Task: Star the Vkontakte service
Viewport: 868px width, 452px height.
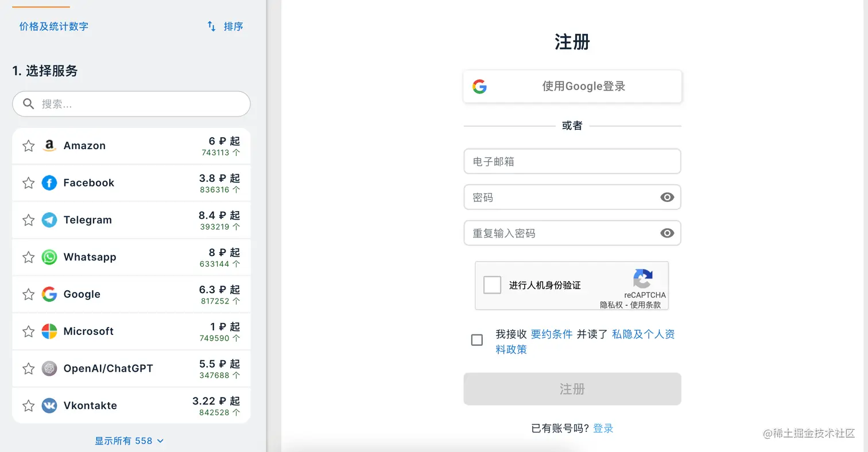Action: click(28, 406)
